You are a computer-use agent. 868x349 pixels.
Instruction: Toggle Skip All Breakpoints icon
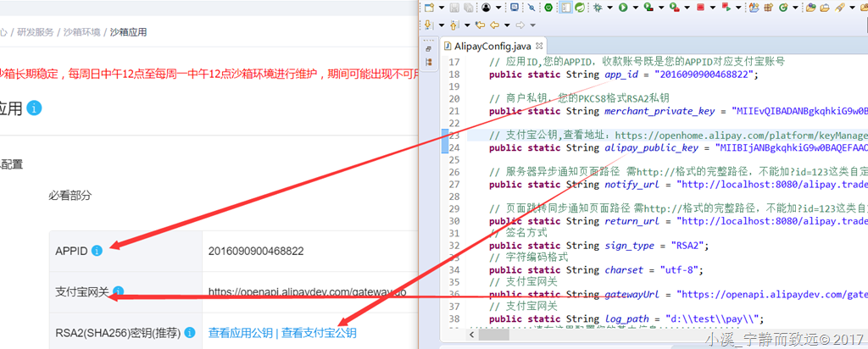[531, 7]
